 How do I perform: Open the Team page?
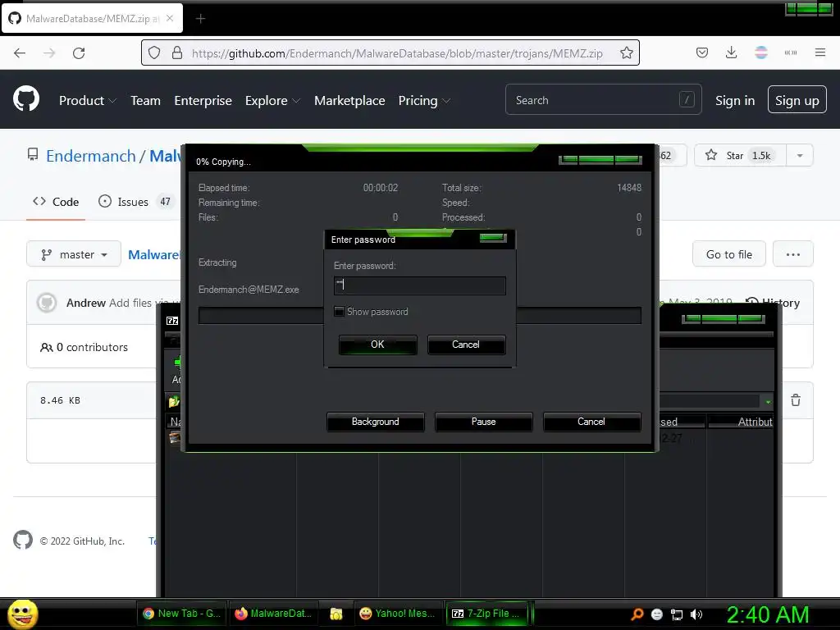pos(146,100)
